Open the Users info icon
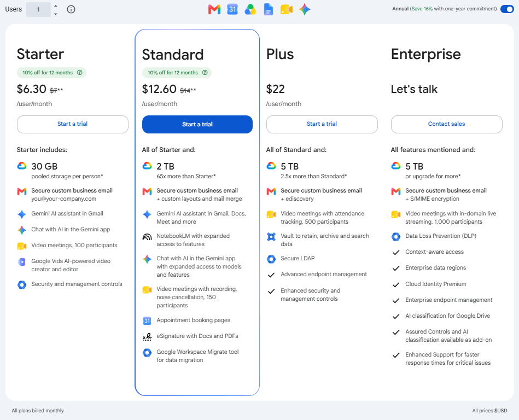This screenshot has height=420, width=519. (71, 9)
